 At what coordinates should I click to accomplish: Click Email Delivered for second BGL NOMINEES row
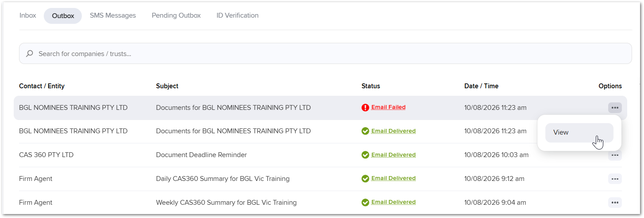[x=393, y=131]
